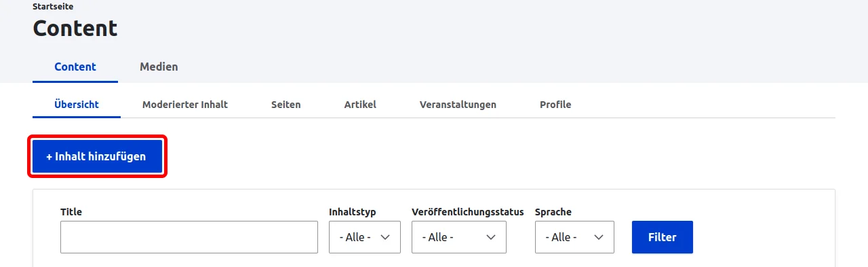Click the Content page heading
The height and width of the screenshot is (267, 868).
tap(75, 28)
